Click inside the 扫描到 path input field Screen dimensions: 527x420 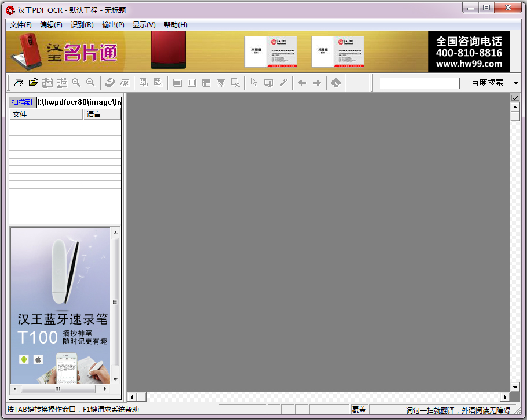pyautogui.click(x=78, y=102)
